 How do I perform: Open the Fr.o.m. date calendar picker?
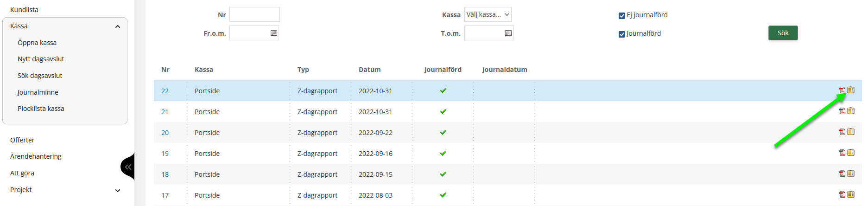274,33
